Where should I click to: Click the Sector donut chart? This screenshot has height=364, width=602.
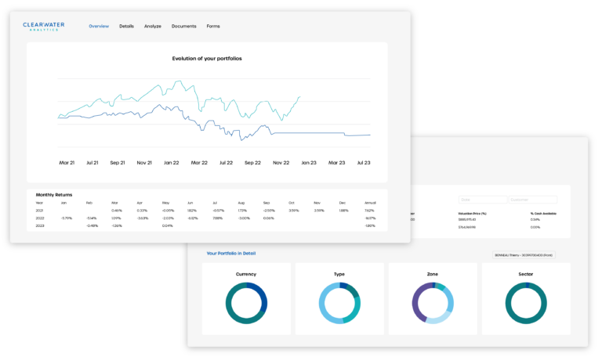(x=526, y=303)
